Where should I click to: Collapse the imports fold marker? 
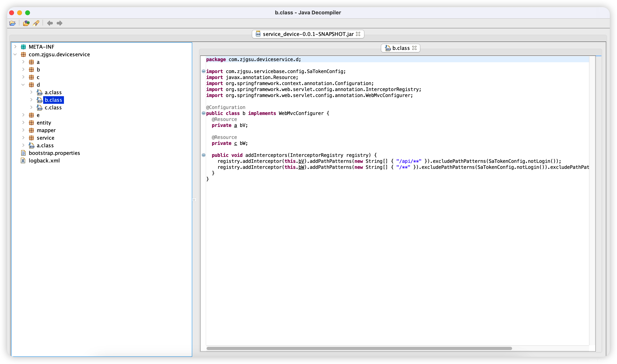pyautogui.click(x=204, y=71)
